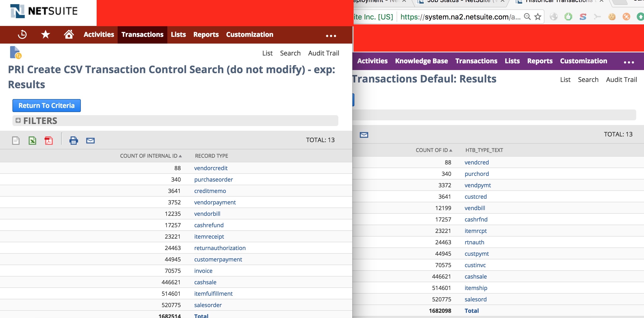Image resolution: width=644 pixels, height=318 pixels.
Task: Open the Activities menu
Action: click(x=99, y=34)
